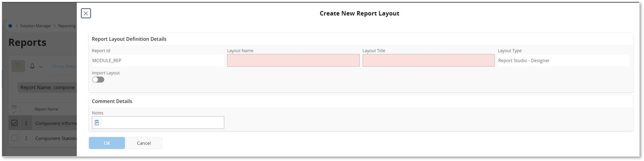Click the blue home dot in breadcrumb
Image resolution: width=644 pixels, height=161 pixels.
pyautogui.click(x=10, y=26)
